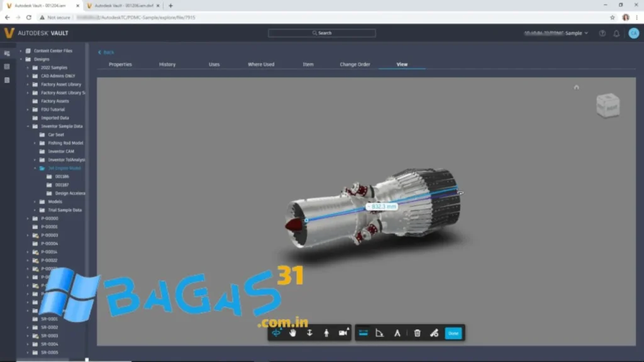Click the ViewCube in viewer

coord(608,106)
